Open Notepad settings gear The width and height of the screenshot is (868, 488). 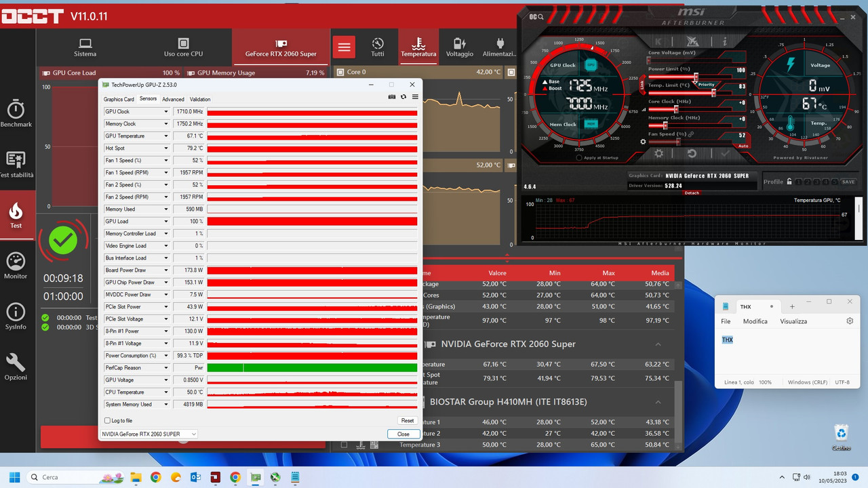850,321
